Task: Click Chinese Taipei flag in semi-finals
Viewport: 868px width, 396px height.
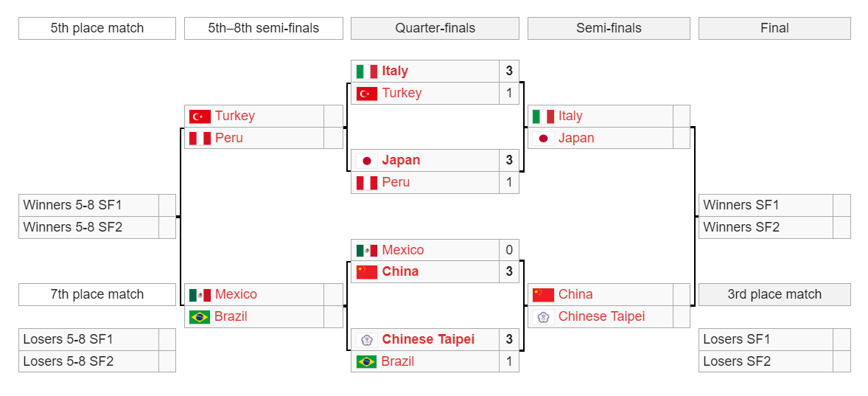Action: [x=543, y=317]
